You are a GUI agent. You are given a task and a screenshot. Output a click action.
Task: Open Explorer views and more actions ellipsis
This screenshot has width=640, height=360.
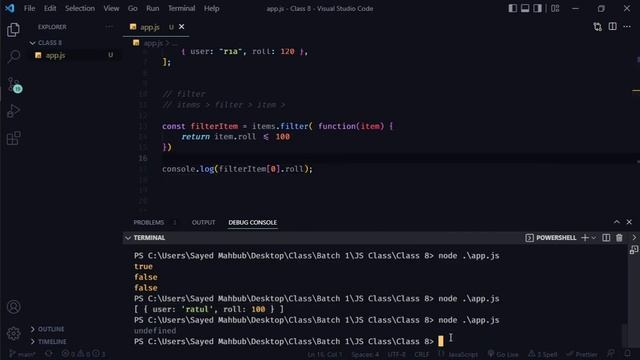coord(109,27)
